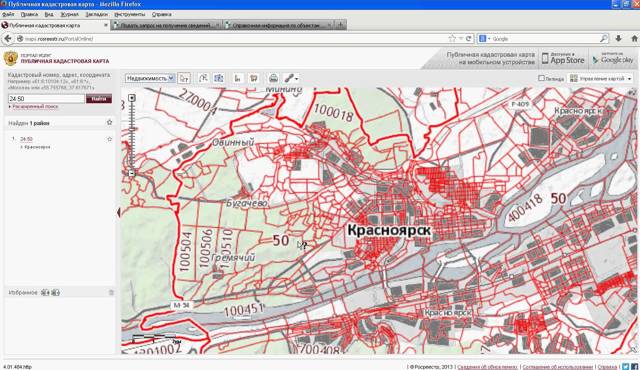This screenshot has height=370, width=640.
Task: Open a new browser tab with plus button
Action: [340, 25]
